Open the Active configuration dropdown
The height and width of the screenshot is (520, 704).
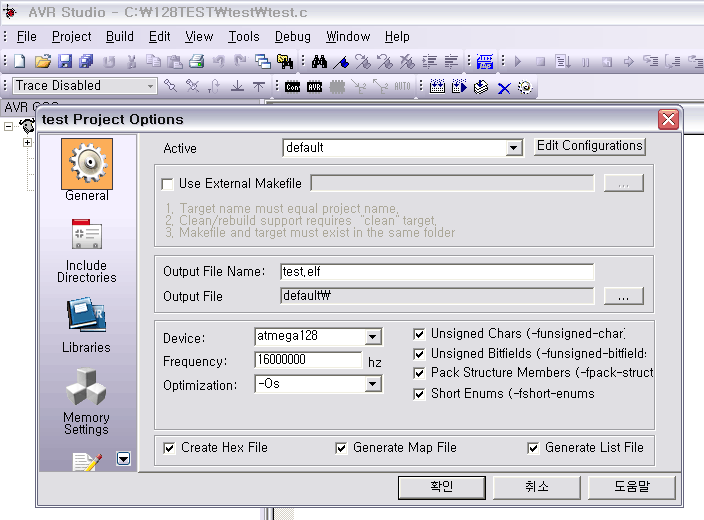[513, 148]
